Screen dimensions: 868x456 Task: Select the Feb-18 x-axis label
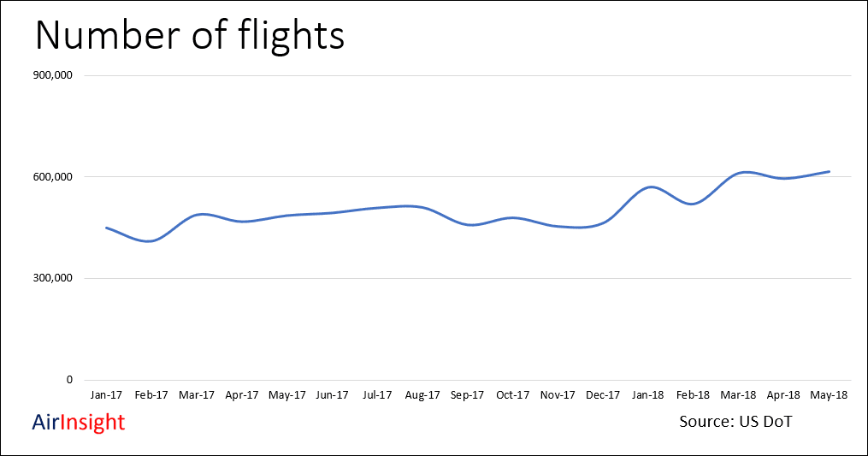pyautogui.click(x=693, y=395)
